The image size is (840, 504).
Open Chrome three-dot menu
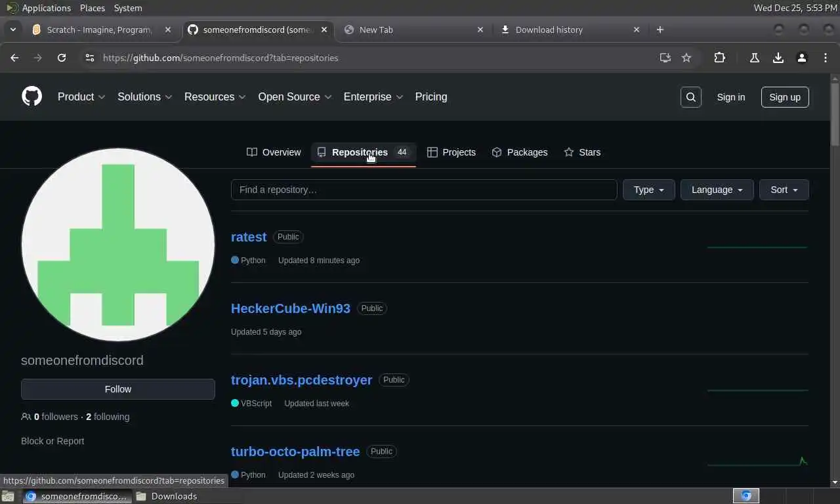(826, 58)
